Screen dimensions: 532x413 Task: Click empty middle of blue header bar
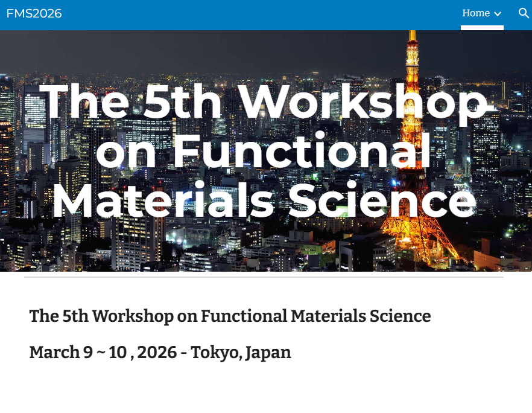[259, 14]
